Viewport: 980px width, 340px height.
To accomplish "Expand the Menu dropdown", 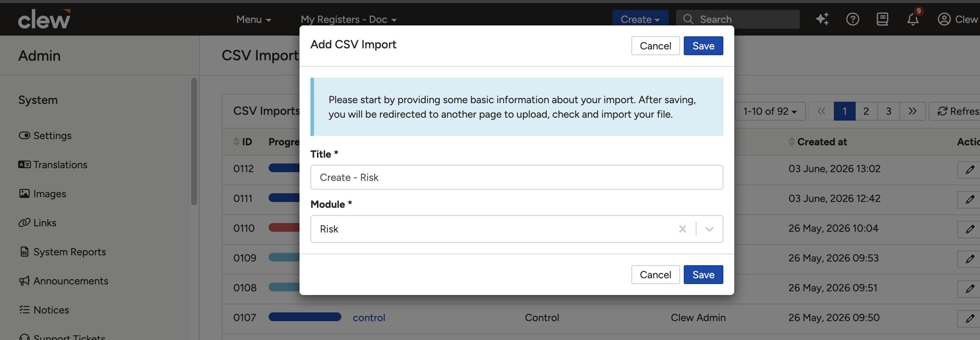I will [x=253, y=19].
